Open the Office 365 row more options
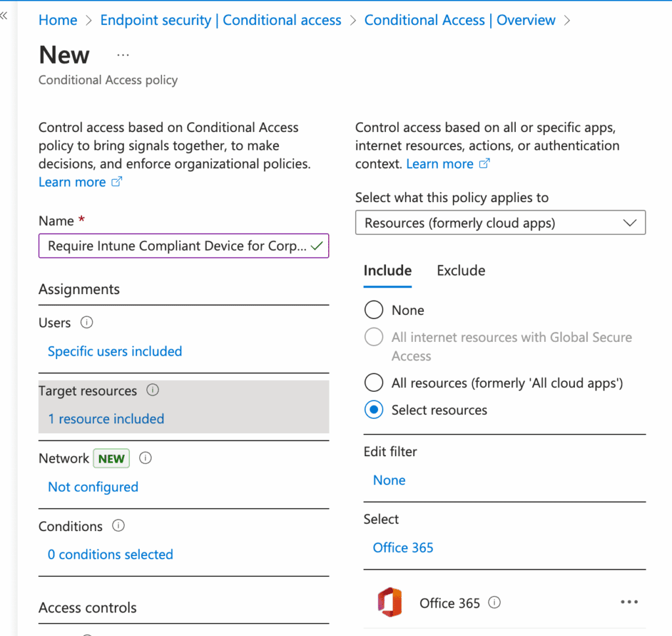 click(629, 603)
